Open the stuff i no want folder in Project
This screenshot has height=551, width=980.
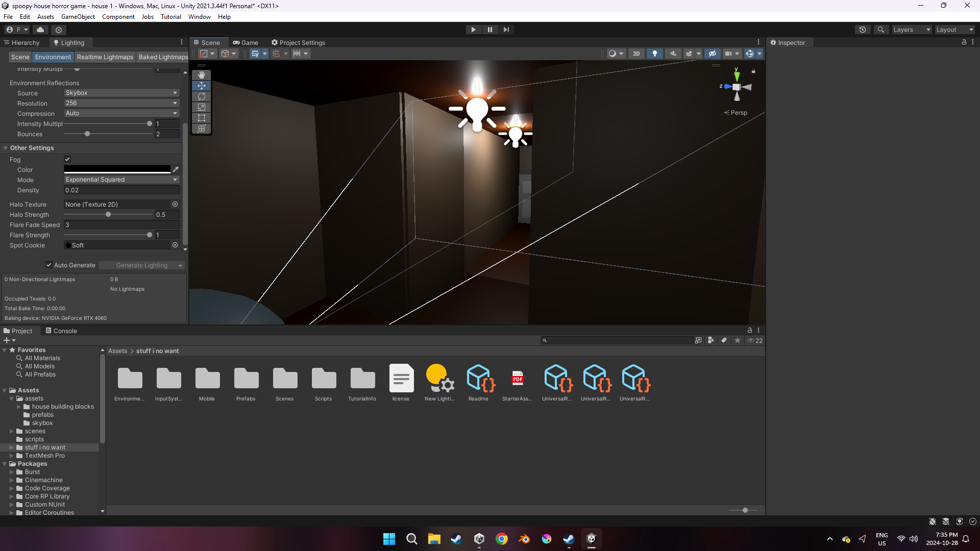click(45, 447)
